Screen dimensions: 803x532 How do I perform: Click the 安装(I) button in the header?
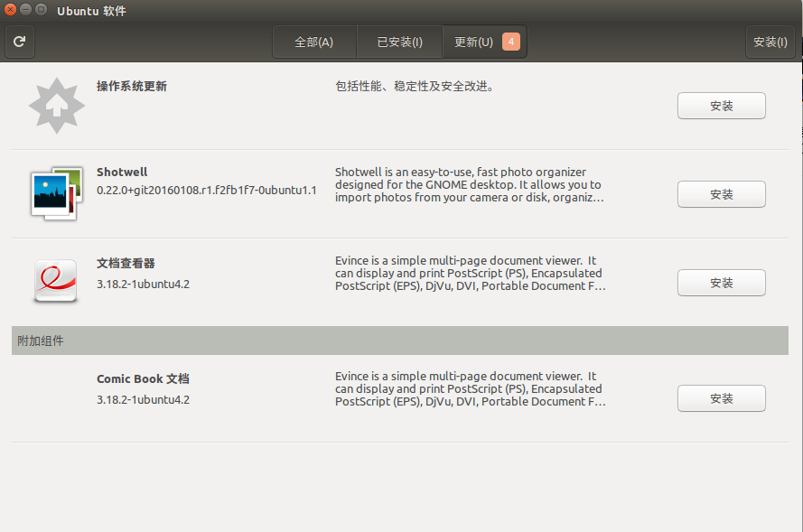(x=770, y=42)
